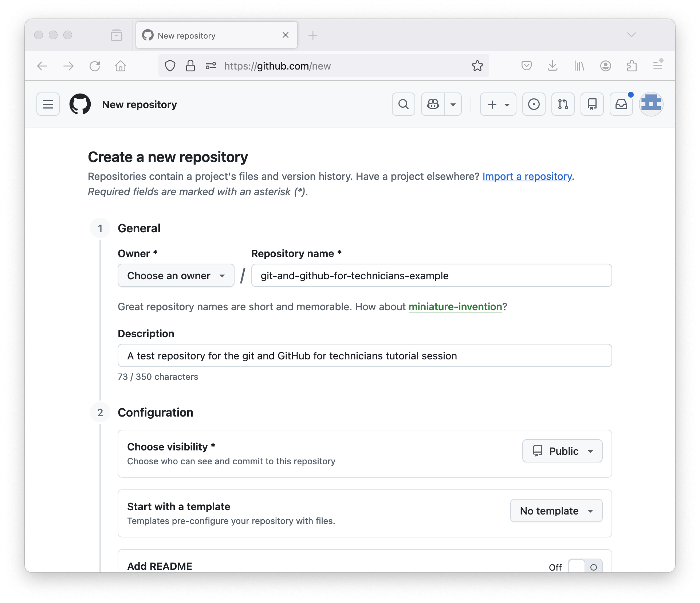
Task: Click your GitHub profile avatar
Action: point(651,104)
